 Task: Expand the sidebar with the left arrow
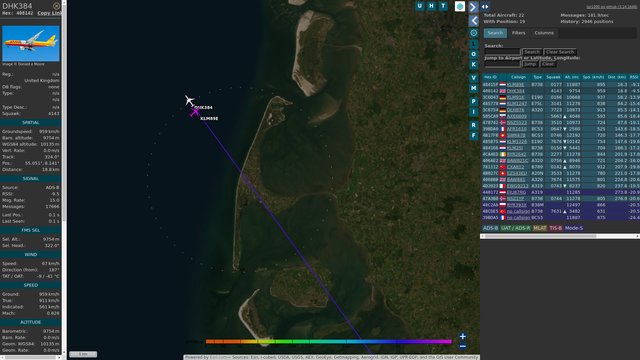click(x=473, y=20)
